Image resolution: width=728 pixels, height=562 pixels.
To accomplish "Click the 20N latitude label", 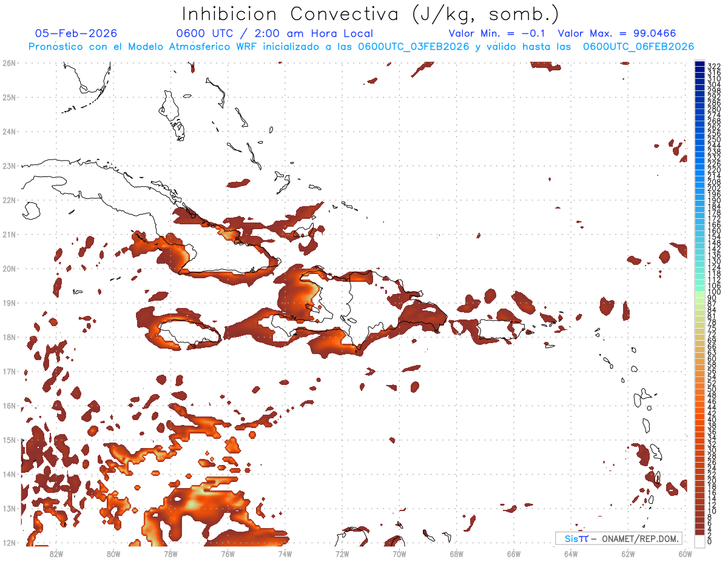I will pyautogui.click(x=9, y=269).
